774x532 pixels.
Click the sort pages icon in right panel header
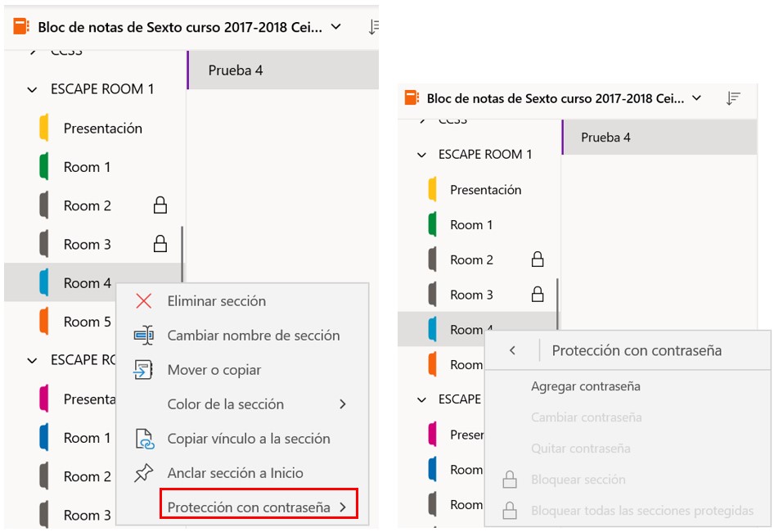[733, 98]
